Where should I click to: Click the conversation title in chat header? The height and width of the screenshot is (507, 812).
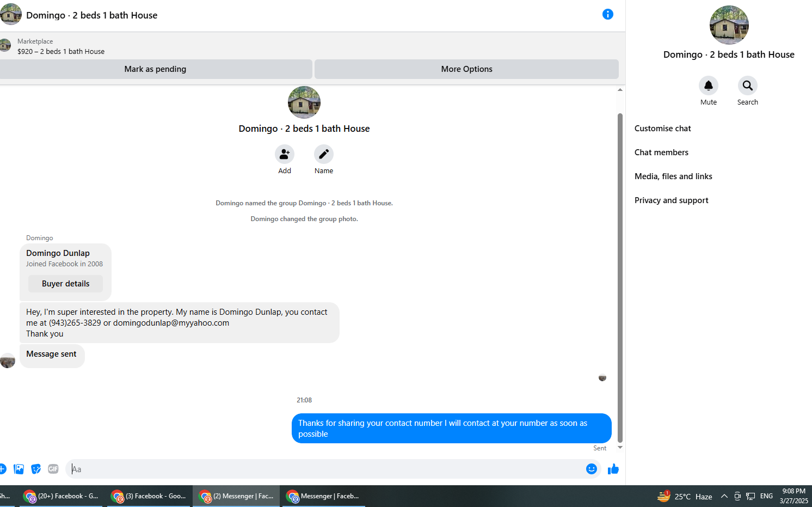click(x=91, y=15)
